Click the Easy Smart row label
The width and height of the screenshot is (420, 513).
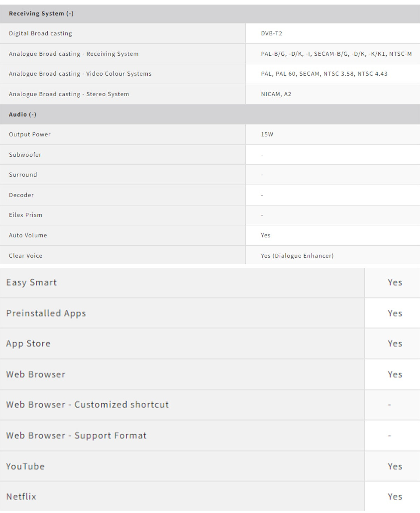tap(31, 283)
